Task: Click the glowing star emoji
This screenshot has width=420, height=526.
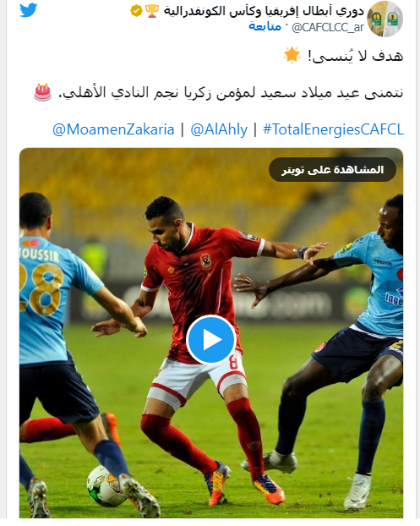Action: point(292,55)
